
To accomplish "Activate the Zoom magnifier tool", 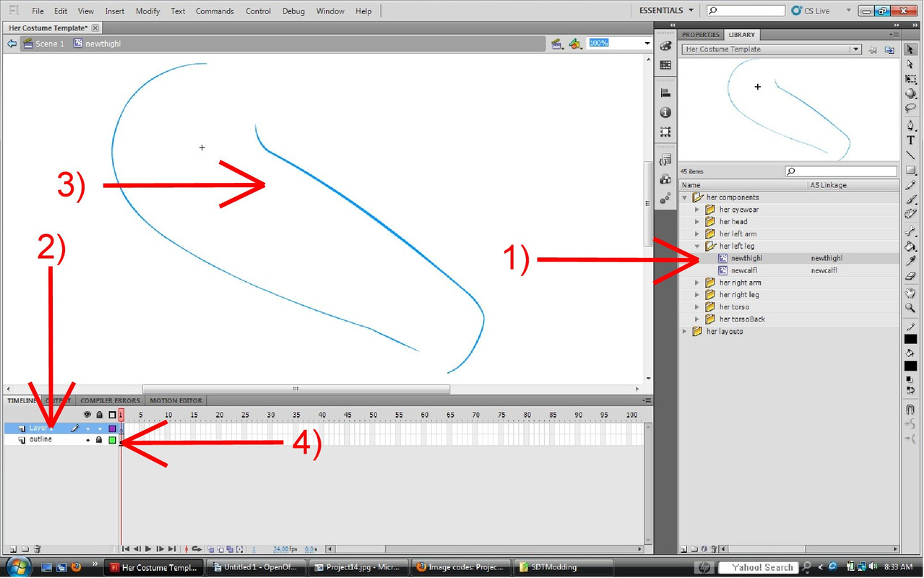I will tap(910, 308).
